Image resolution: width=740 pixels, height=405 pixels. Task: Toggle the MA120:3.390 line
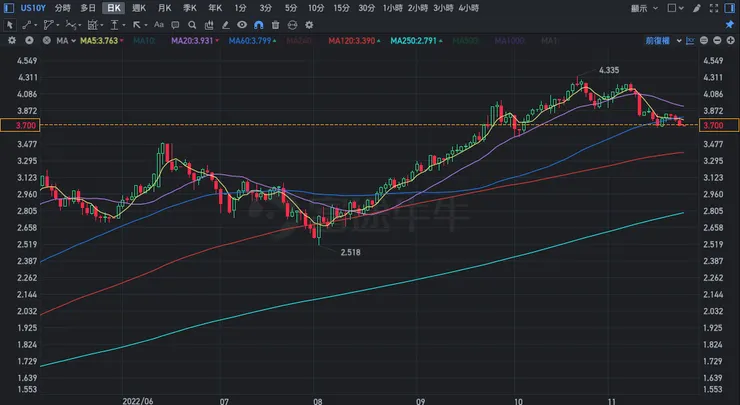(354, 41)
